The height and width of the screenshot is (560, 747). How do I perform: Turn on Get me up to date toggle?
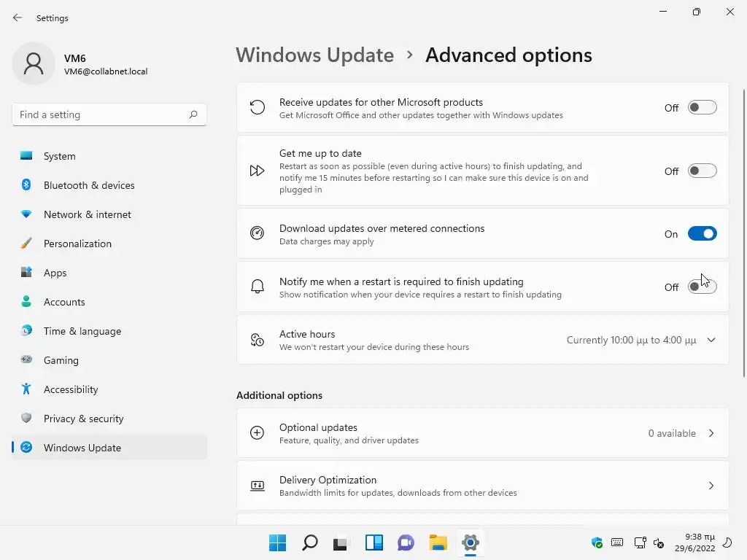point(703,171)
